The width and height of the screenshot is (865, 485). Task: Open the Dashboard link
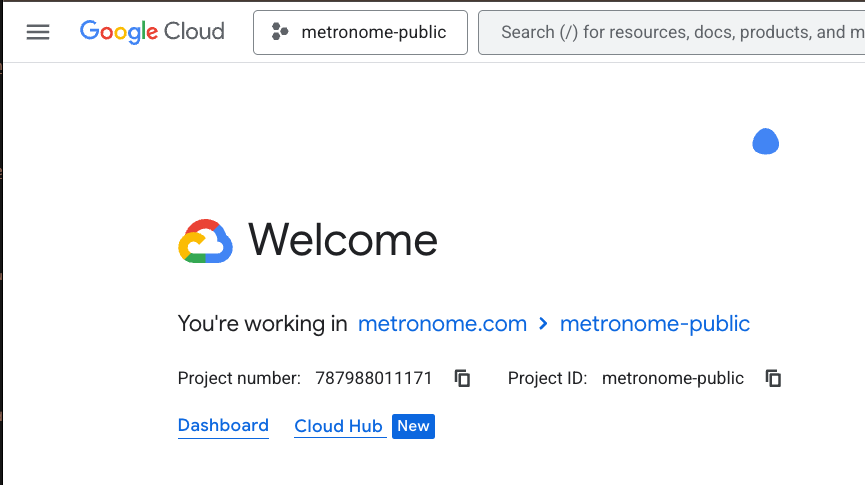[x=223, y=425]
